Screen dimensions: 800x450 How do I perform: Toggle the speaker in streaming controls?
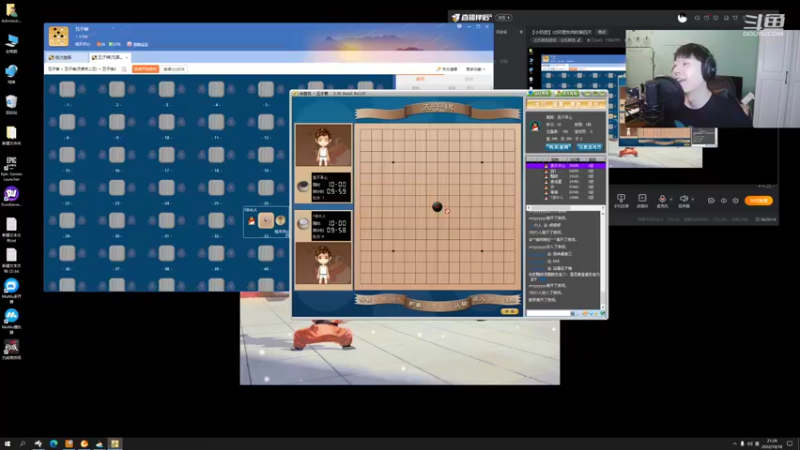point(684,198)
